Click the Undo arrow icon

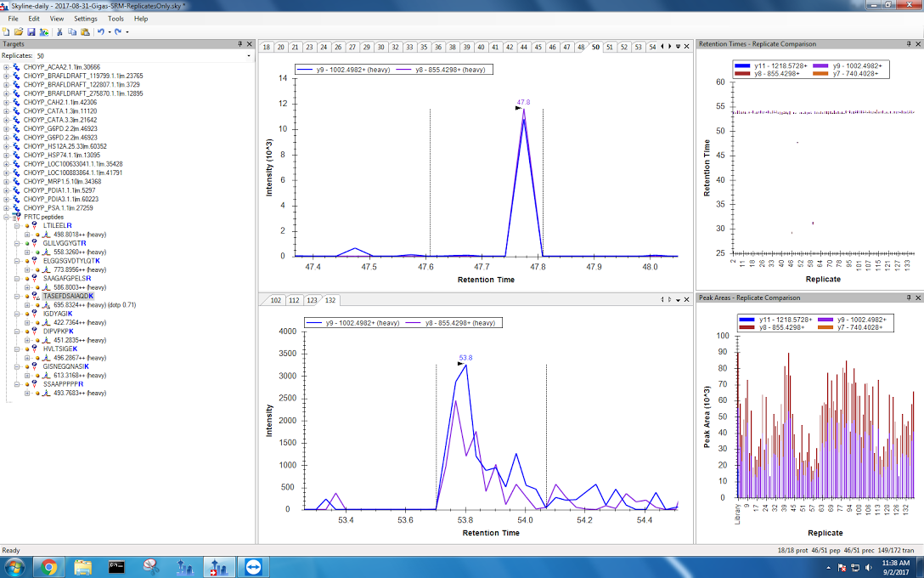[x=100, y=31]
